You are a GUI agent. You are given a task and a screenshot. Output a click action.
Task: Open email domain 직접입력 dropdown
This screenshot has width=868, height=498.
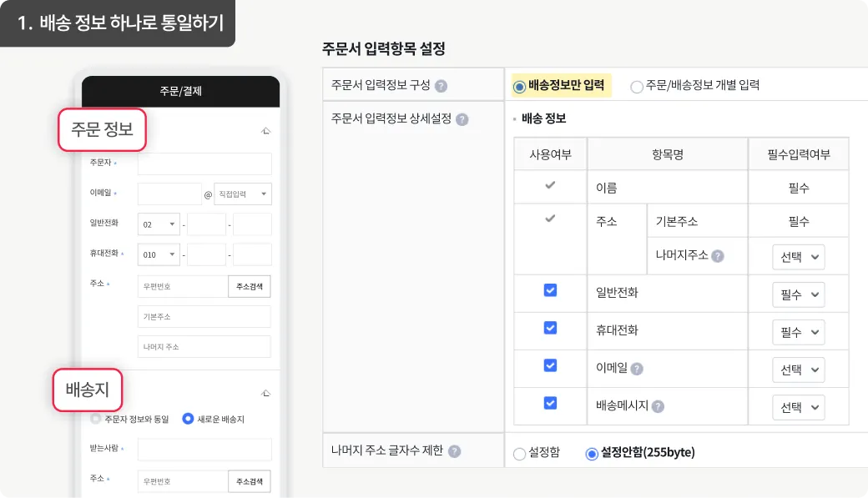[243, 194]
